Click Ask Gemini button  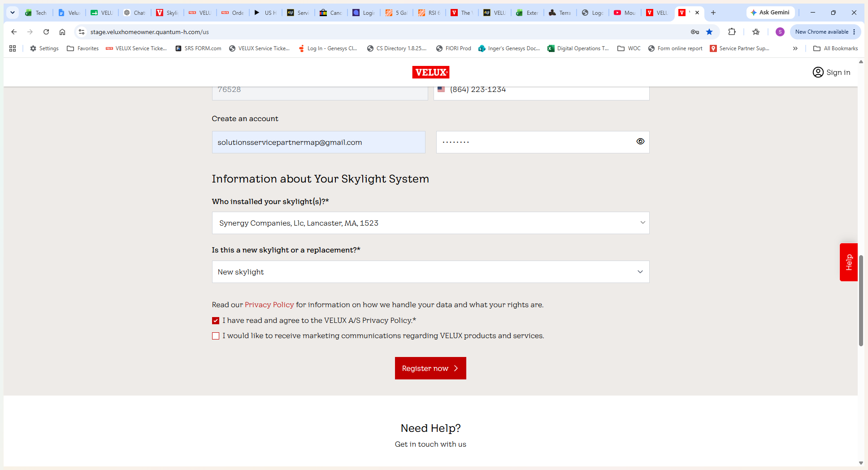coord(770,13)
